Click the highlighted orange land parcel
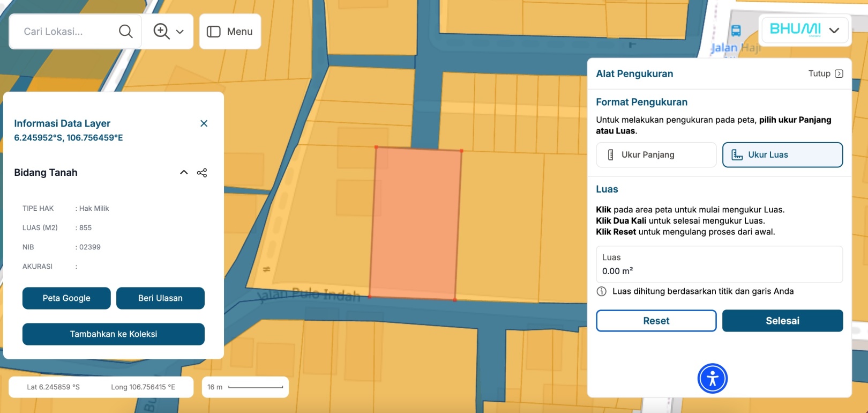This screenshot has width=868, height=413. 415,223
